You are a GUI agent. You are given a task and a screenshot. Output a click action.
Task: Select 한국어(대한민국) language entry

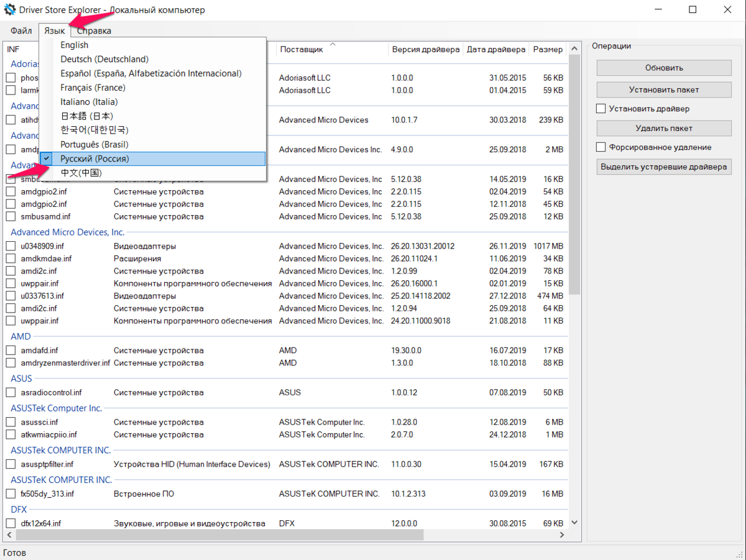pyautogui.click(x=152, y=130)
